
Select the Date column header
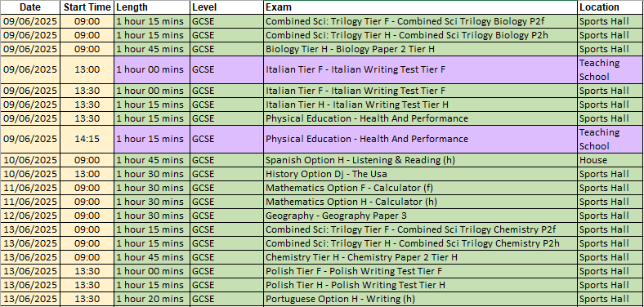pyautogui.click(x=30, y=7)
